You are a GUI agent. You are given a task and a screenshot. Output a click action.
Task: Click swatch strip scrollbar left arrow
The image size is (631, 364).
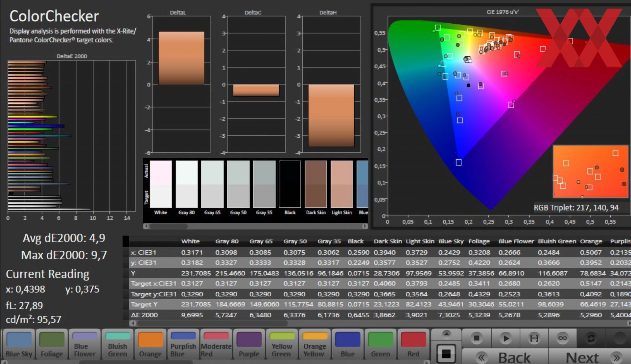coord(146,226)
